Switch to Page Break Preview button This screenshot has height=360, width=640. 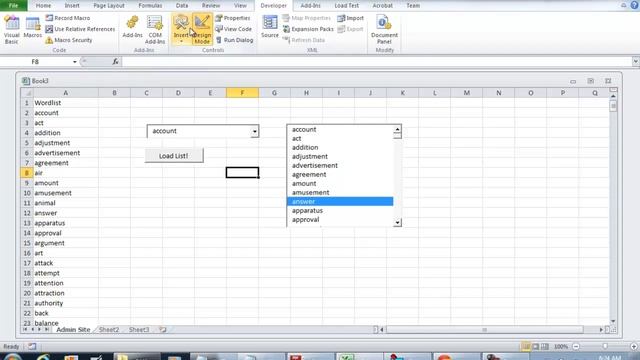(545, 347)
